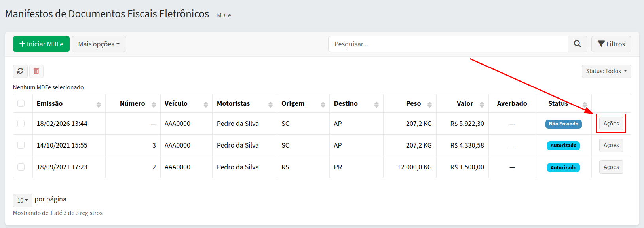Sort table by Número column

click(154, 104)
